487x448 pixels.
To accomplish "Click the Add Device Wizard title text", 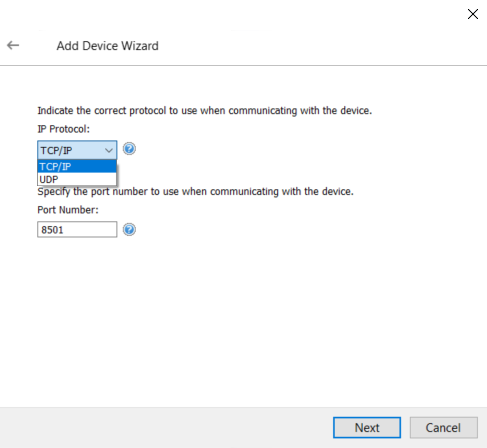I will (107, 46).
